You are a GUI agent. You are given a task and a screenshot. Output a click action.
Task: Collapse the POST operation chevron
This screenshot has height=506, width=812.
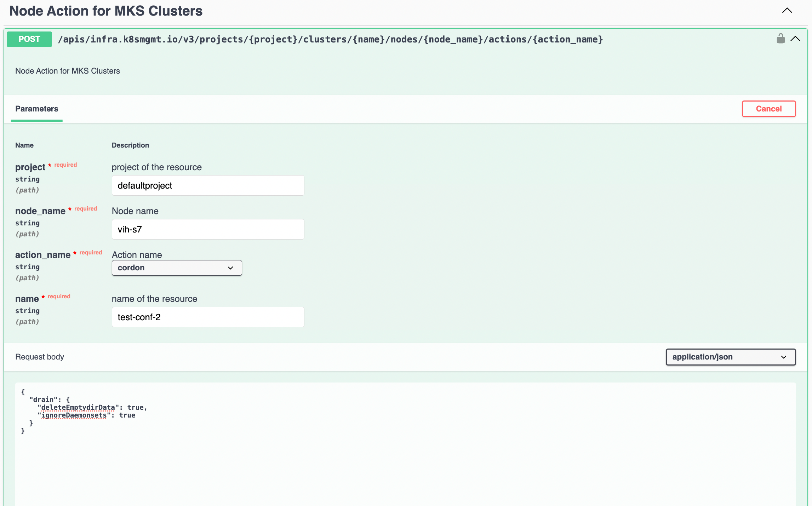pos(795,39)
